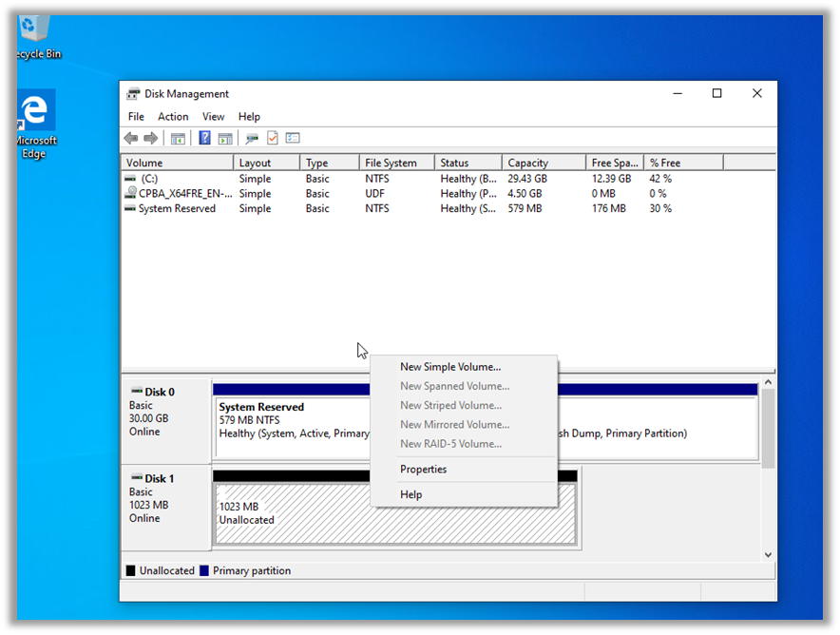
Task: Open the File menu
Action: coord(136,116)
